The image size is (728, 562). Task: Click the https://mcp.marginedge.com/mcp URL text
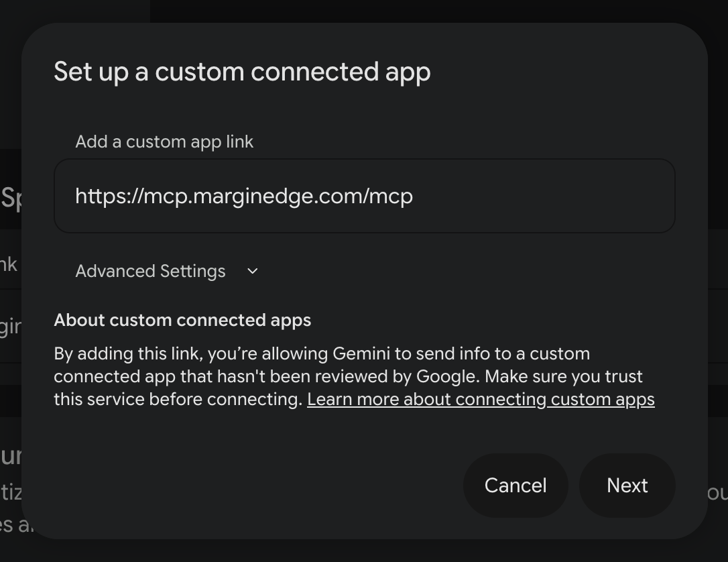click(x=244, y=196)
